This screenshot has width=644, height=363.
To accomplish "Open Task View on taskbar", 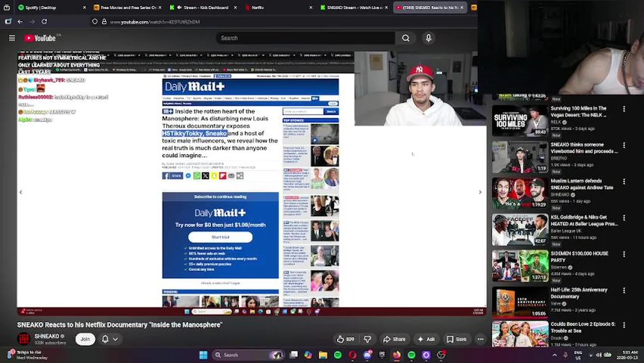I will tap(294, 355).
